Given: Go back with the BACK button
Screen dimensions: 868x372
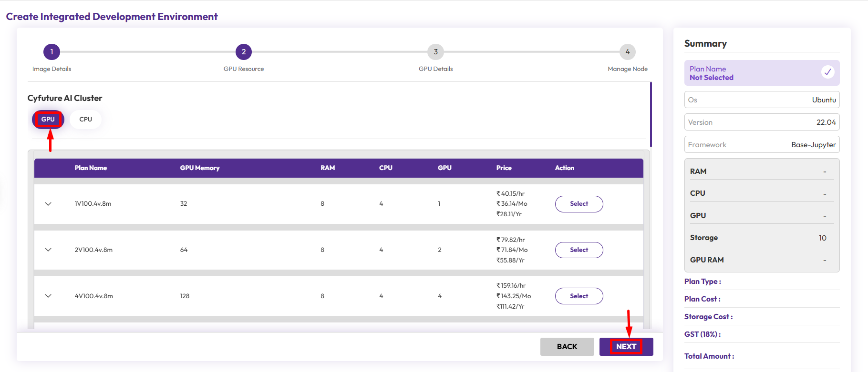Looking at the screenshot, I should point(567,347).
